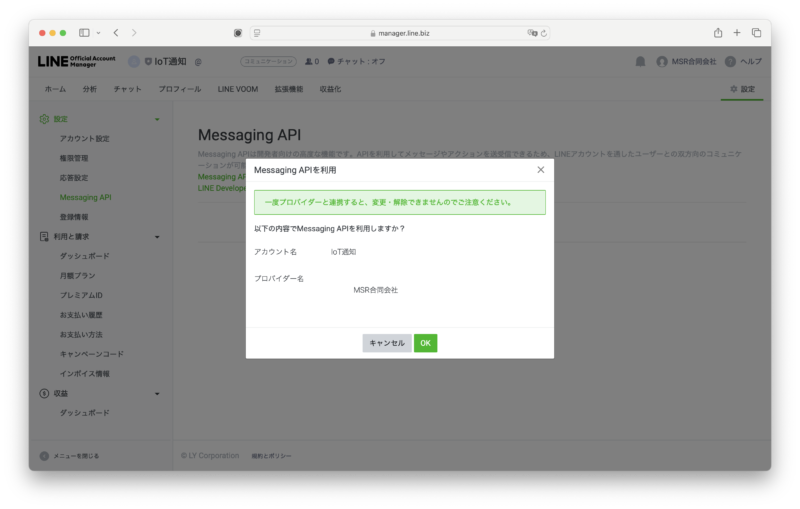The image size is (800, 509).
Task: Open the sidebar dropdown arrow in Safari toolbar
Action: (98, 33)
